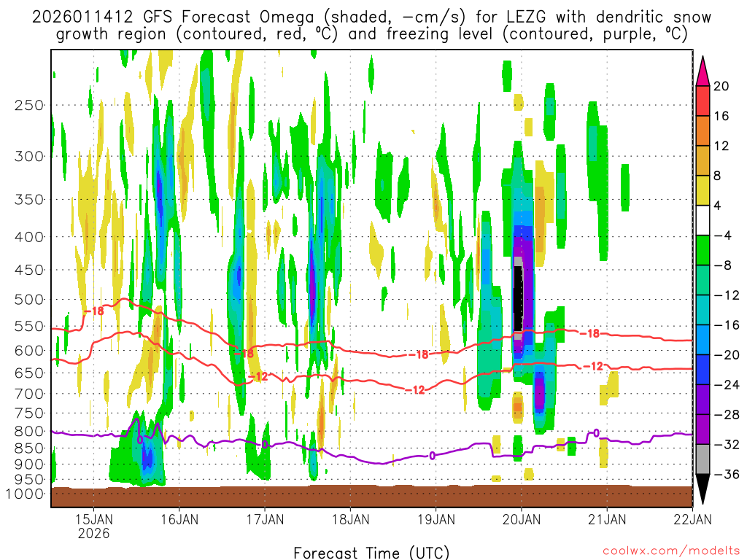Click the gray -32 to -36 colorbar segment
Image resolution: width=747 pixels, height=560 pixels.
[703, 459]
